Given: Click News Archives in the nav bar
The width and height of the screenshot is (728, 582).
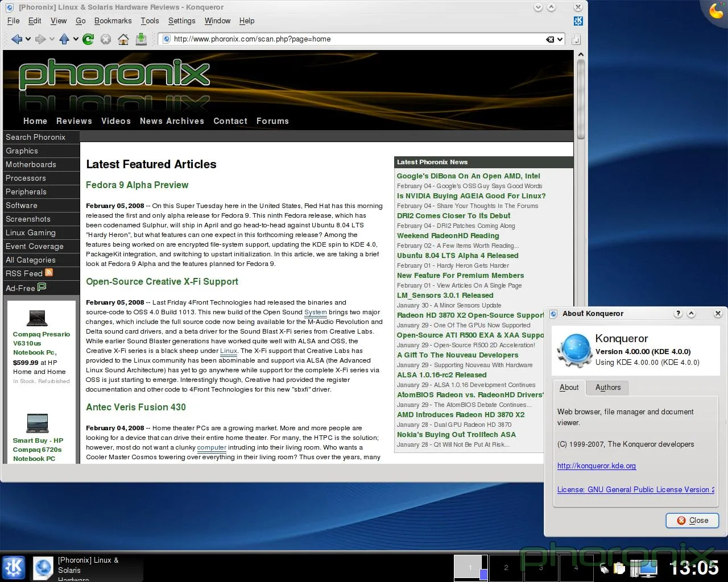Looking at the screenshot, I should pos(172,121).
